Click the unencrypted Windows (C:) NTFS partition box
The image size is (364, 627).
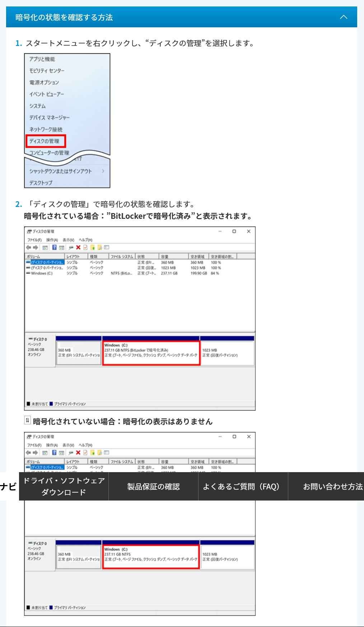point(151,557)
